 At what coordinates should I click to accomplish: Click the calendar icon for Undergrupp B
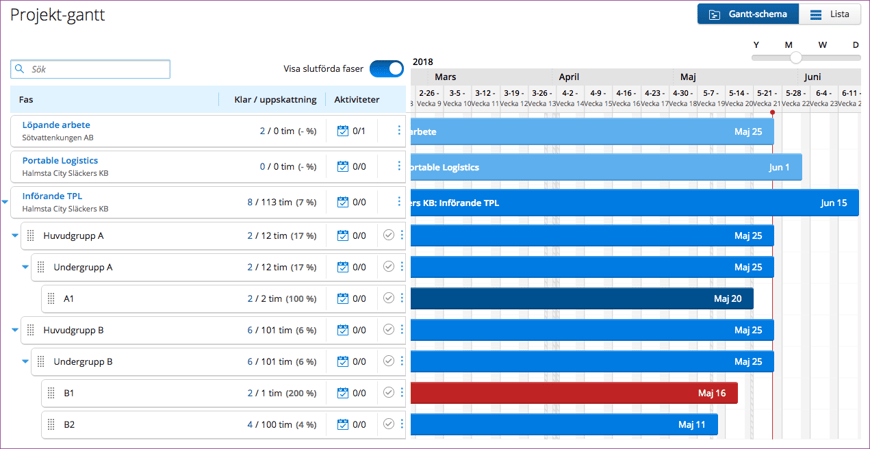click(x=343, y=362)
